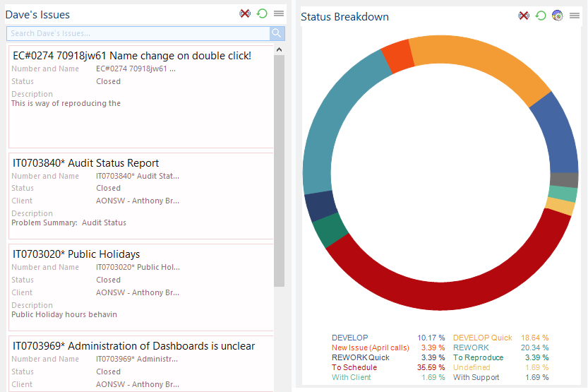Click Closed status of Public Holidays issue
The image size is (588, 392).
tap(109, 280)
